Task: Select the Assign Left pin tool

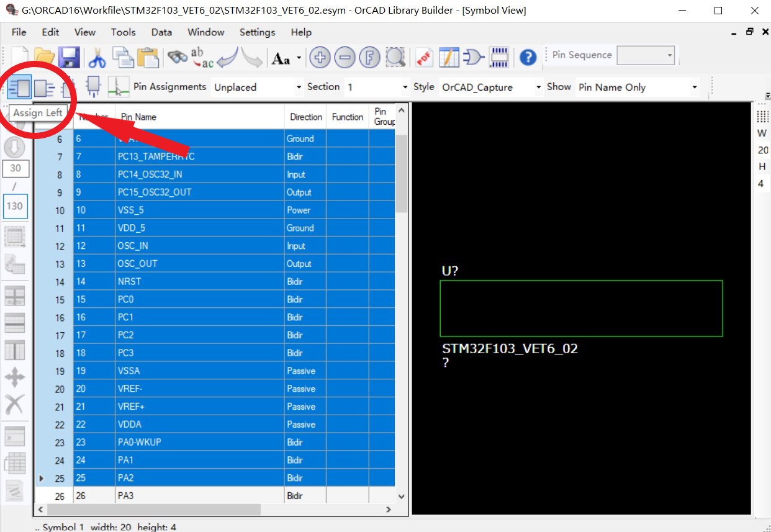Action: coord(19,88)
